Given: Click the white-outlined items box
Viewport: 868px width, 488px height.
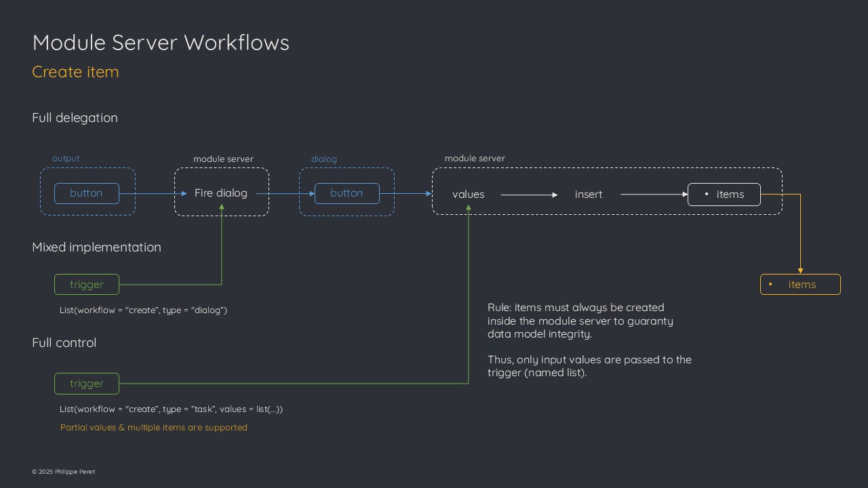Looking at the screenshot, I should click(x=724, y=195).
